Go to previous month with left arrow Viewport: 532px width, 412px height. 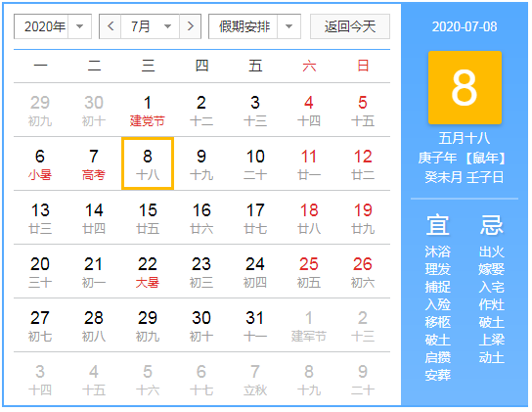pyautogui.click(x=111, y=26)
